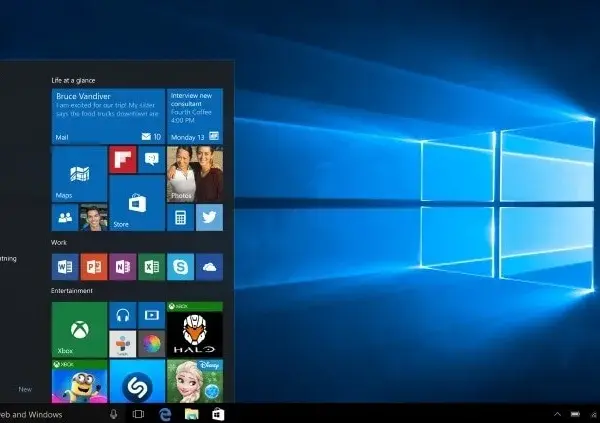Launch the Halo game tile
Viewport: 600px width, 423px height.
click(x=195, y=330)
